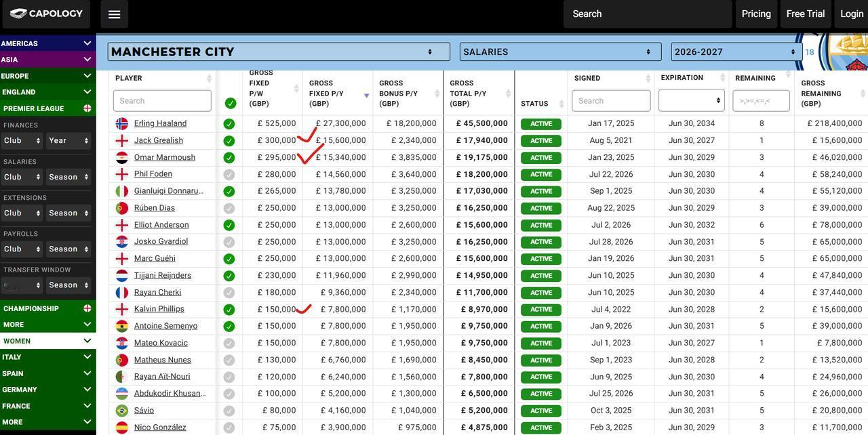Open the 2026-2027 season dropdown
The width and height of the screenshot is (868, 435).
click(x=736, y=52)
